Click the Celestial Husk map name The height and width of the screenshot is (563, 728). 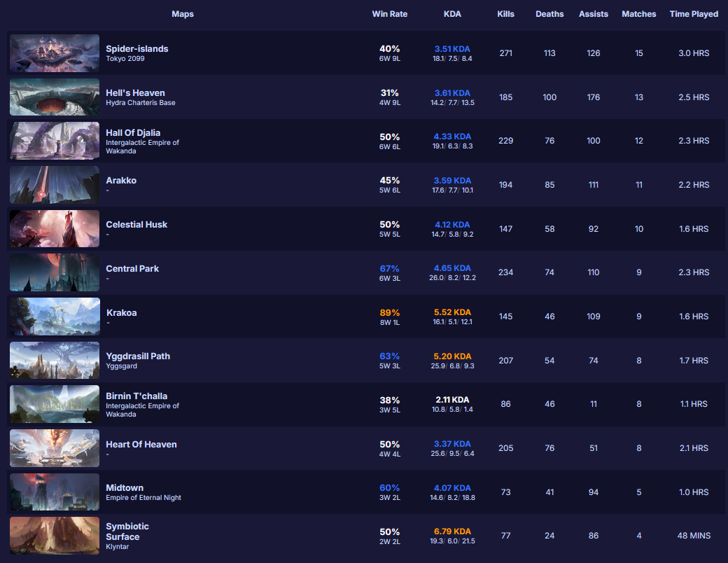(x=136, y=224)
